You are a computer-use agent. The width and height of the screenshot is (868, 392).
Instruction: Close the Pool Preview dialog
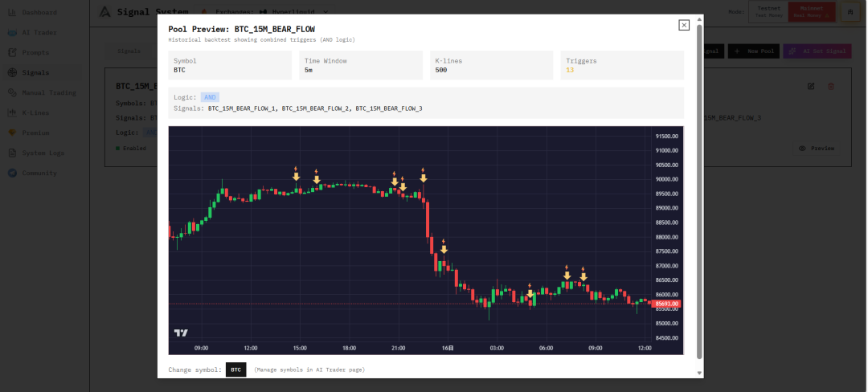[684, 25]
